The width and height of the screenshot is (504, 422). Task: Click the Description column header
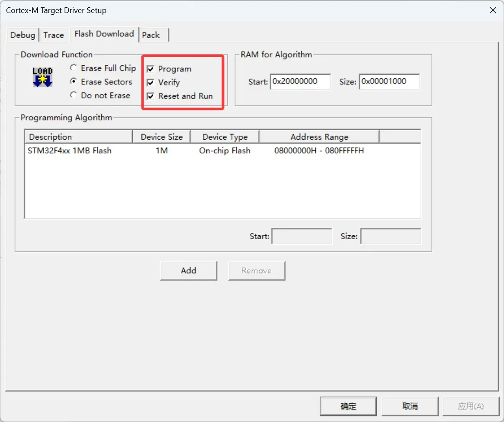[78, 137]
